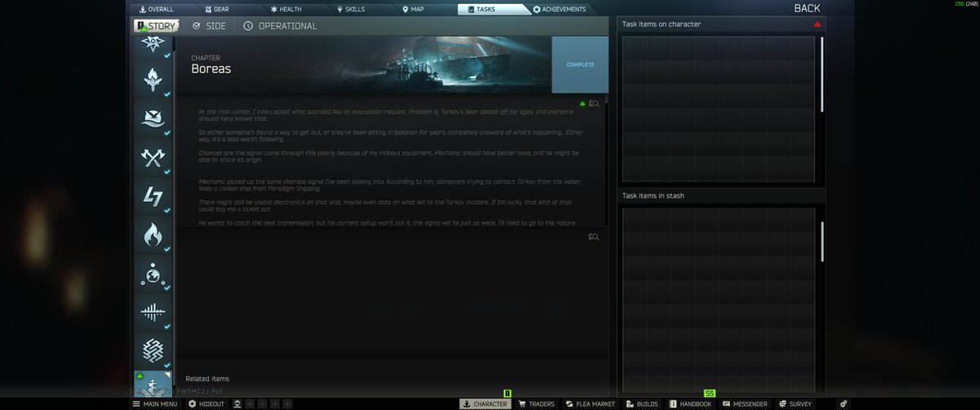Click the green badge above Handbook
980x410 pixels.
[x=710, y=394]
